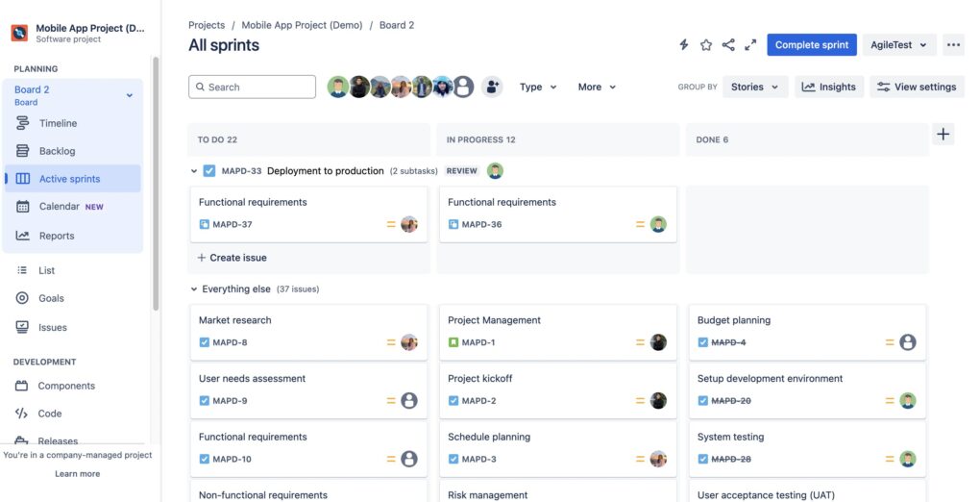Image resolution: width=980 pixels, height=502 pixels.
Task: Star this board as favorite
Action: point(705,45)
